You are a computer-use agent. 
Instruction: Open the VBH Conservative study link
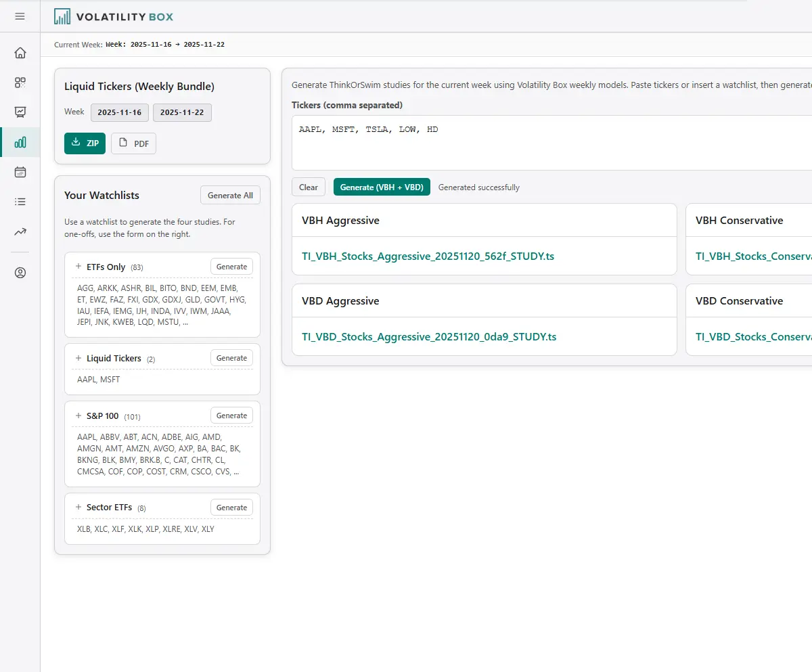[x=754, y=256]
